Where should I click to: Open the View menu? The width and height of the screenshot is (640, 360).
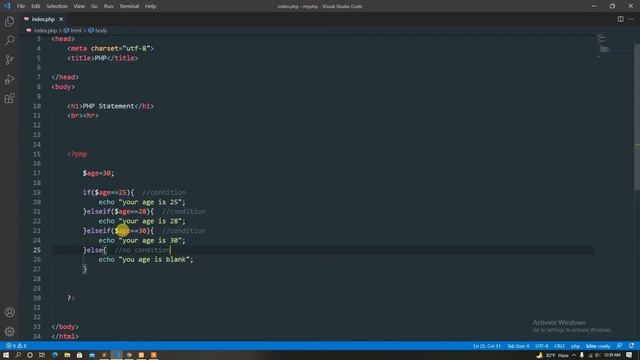(x=79, y=6)
